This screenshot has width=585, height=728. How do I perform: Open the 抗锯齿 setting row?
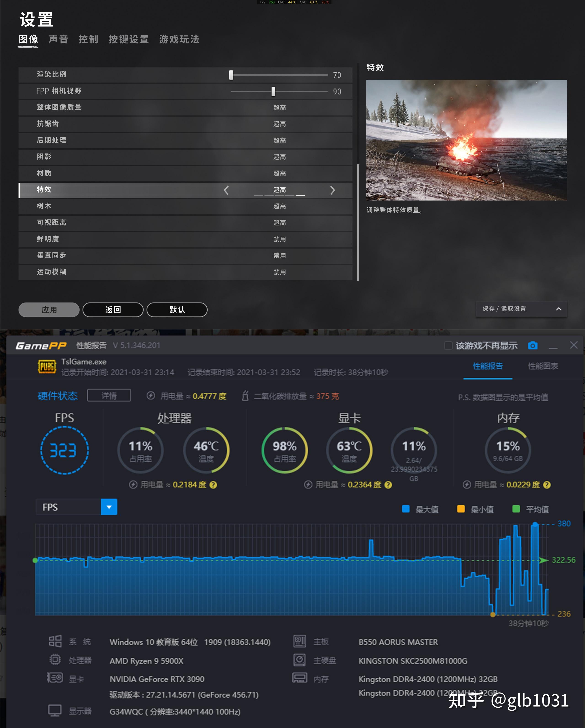[x=185, y=124]
